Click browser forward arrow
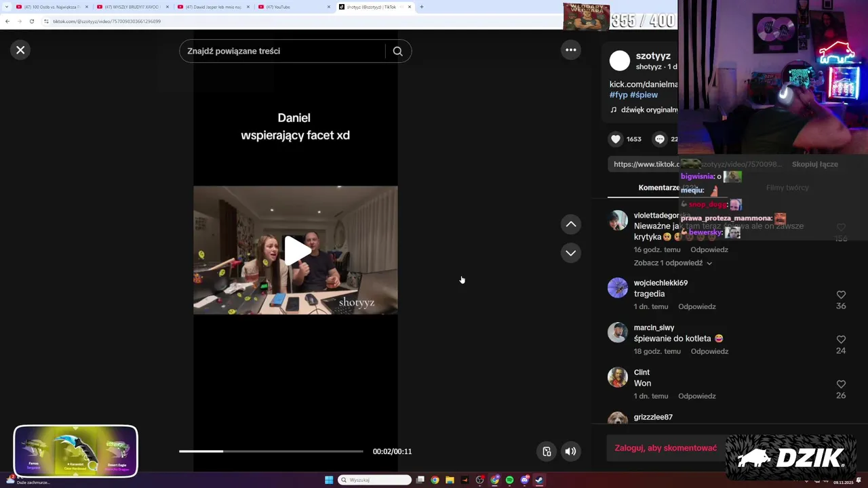The height and width of the screenshot is (488, 868). (x=19, y=21)
